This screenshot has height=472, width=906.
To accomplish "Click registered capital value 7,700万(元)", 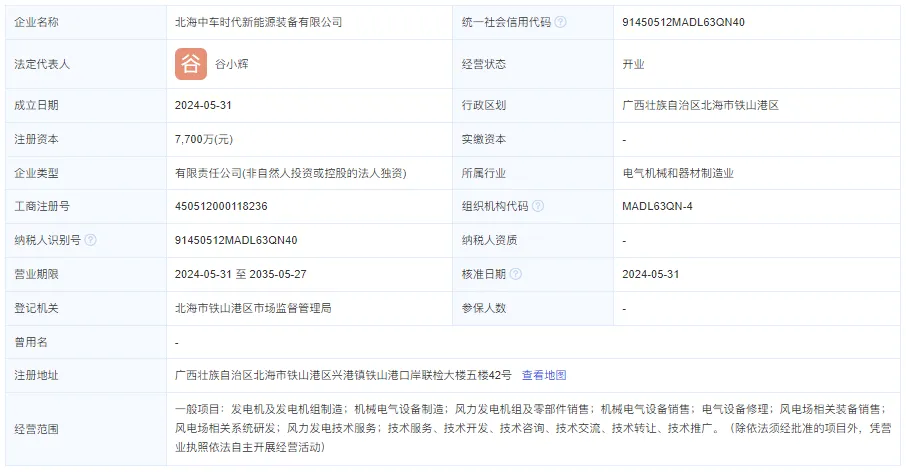I will click(204, 139).
